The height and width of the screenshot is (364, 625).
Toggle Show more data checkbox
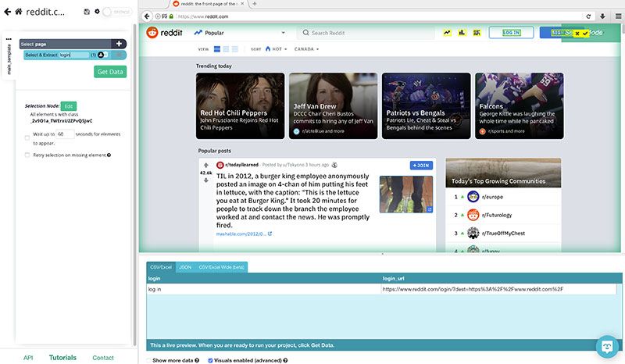pos(148,360)
